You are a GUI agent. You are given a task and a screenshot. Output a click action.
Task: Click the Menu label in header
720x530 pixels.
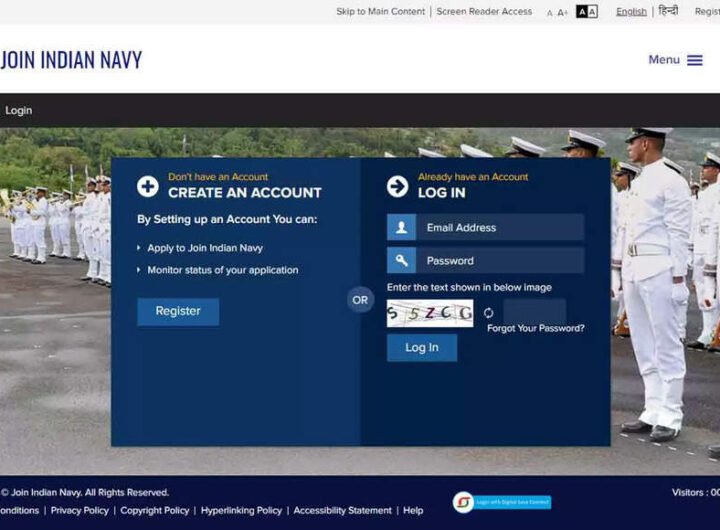click(664, 60)
